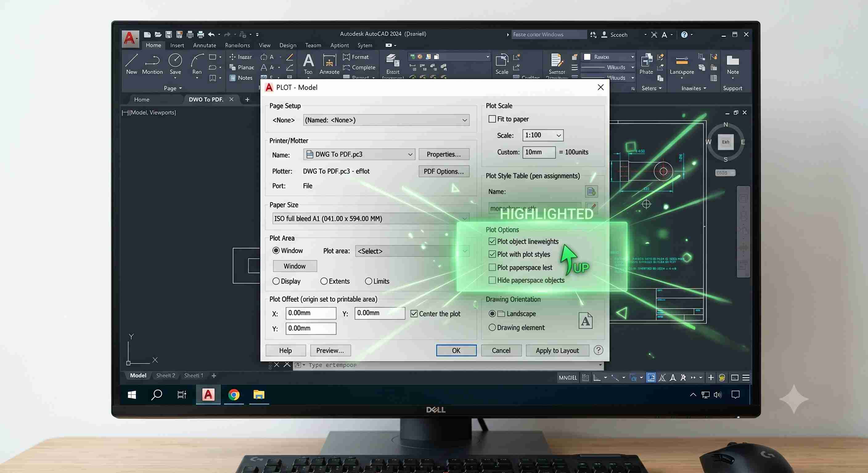Click the round help icon in Plot dialog

click(598, 350)
